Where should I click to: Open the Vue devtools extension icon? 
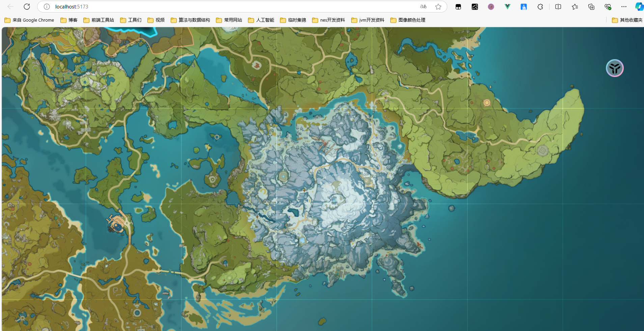pyautogui.click(x=507, y=7)
